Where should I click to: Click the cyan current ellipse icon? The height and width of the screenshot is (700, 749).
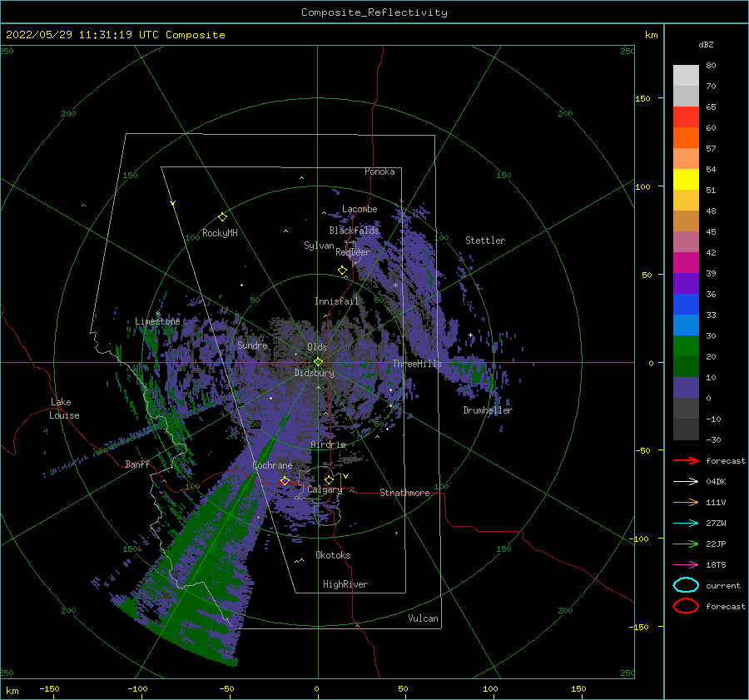686,585
